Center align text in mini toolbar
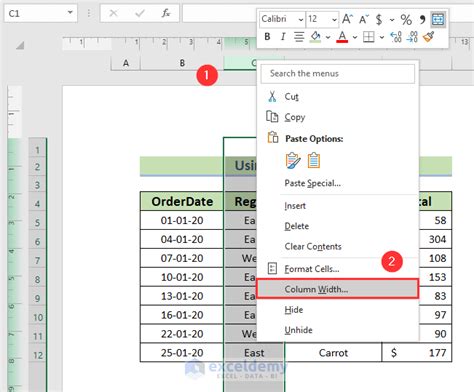 tap(299, 37)
